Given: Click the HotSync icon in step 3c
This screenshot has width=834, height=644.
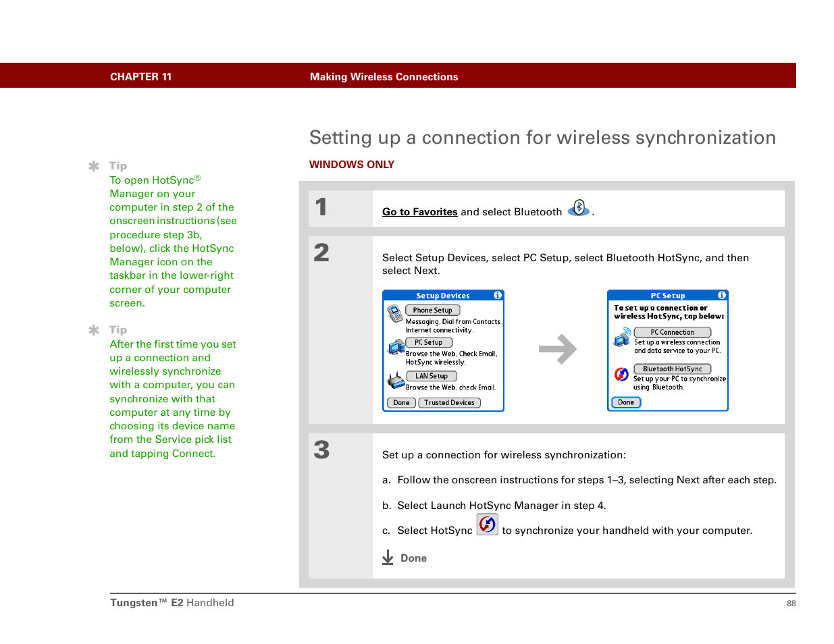Looking at the screenshot, I should (x=487, y=525).
